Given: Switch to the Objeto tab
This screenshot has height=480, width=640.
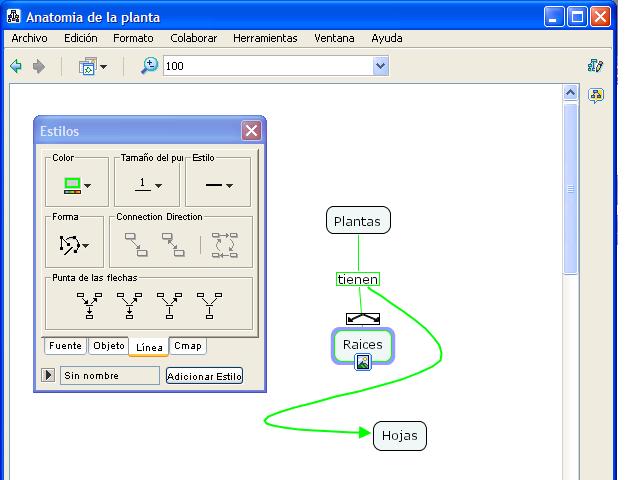Looking at the screenshot, I should click(108, 346).
